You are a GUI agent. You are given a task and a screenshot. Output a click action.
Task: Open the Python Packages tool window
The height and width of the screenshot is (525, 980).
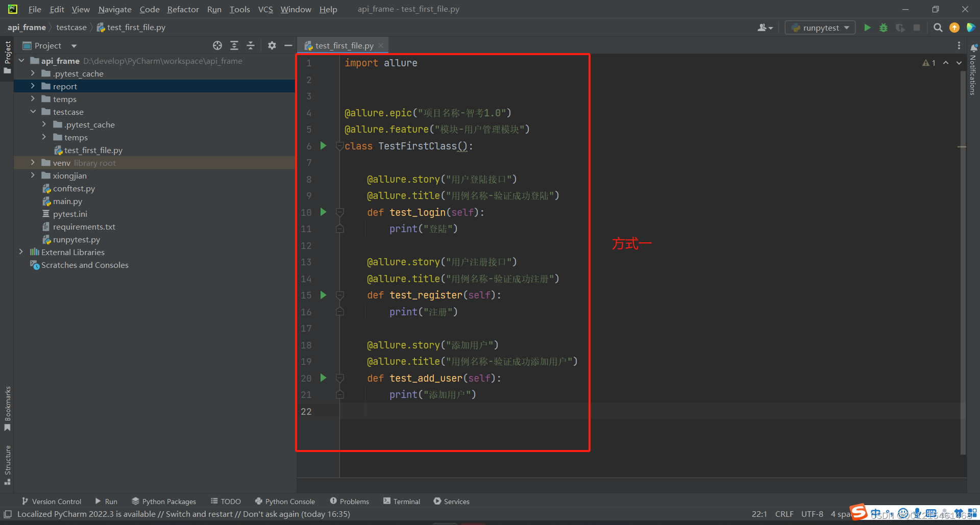click(x=164, y=502)
